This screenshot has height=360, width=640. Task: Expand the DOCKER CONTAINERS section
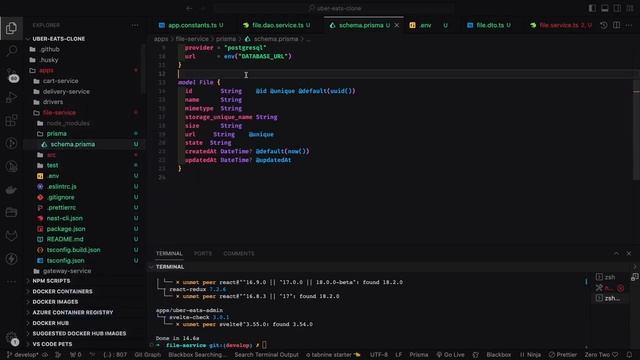coord(62,292)
